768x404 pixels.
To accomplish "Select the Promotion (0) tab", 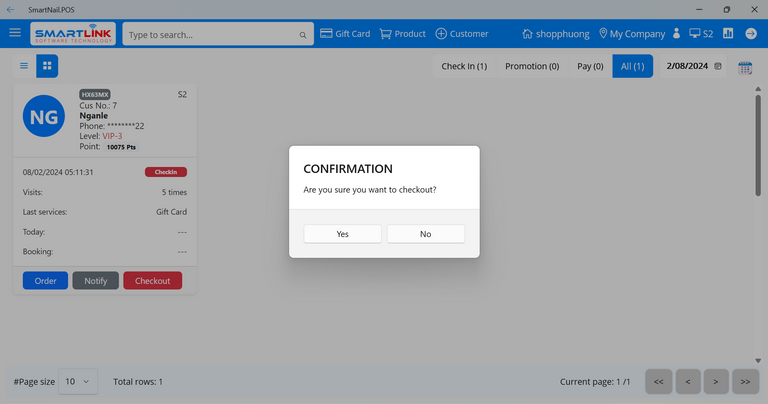I will 532,66.
